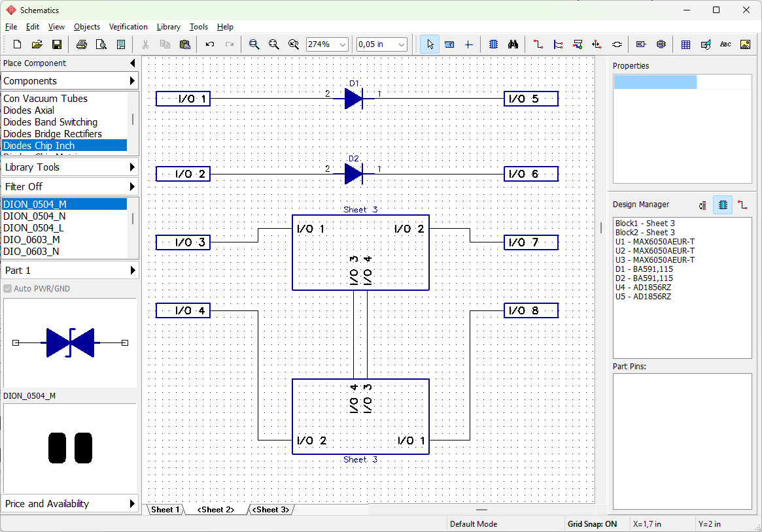
Task: Click the chip-shaped toolbar icon
Action: 661,44
